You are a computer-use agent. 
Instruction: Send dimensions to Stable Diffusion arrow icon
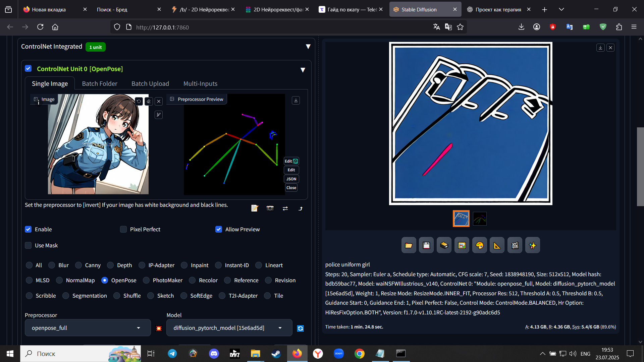[x=301, y=208]
